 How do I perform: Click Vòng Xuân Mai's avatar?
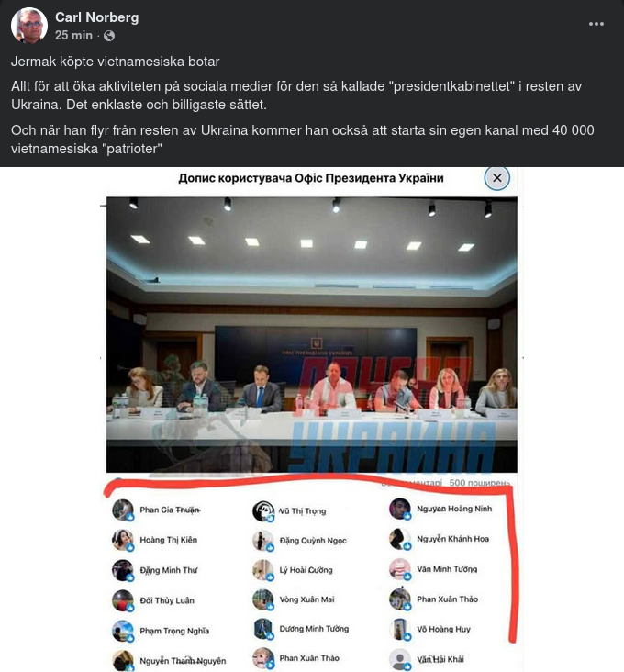click(263, 599)
